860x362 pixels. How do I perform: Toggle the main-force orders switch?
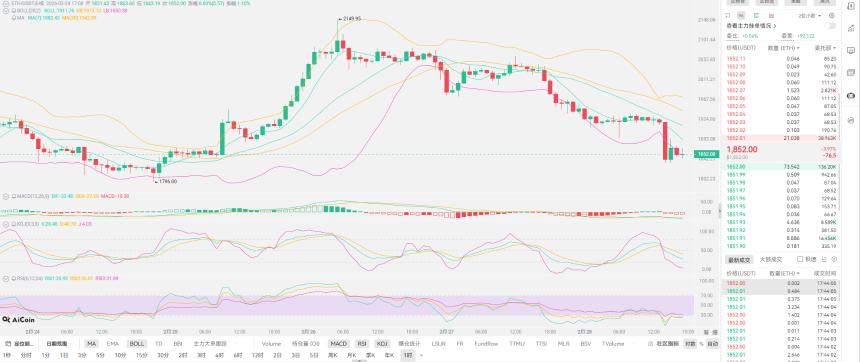pyautogui.click(x=830, y=26)
